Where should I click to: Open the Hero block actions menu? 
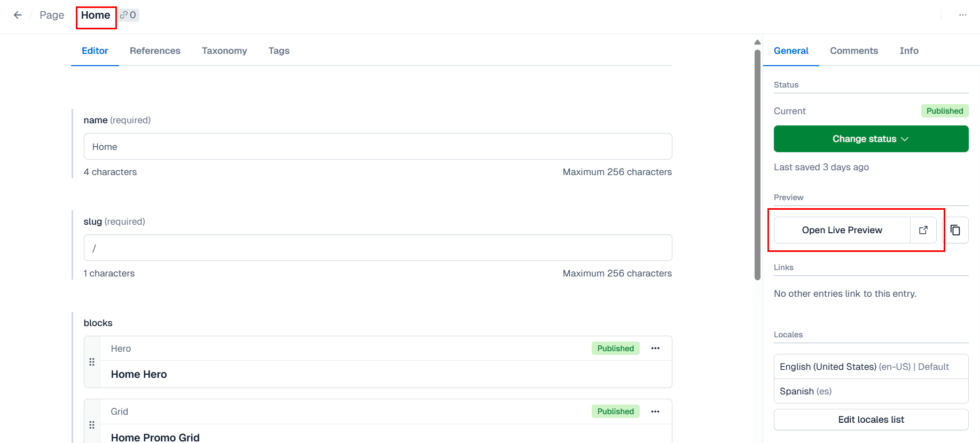655,349
